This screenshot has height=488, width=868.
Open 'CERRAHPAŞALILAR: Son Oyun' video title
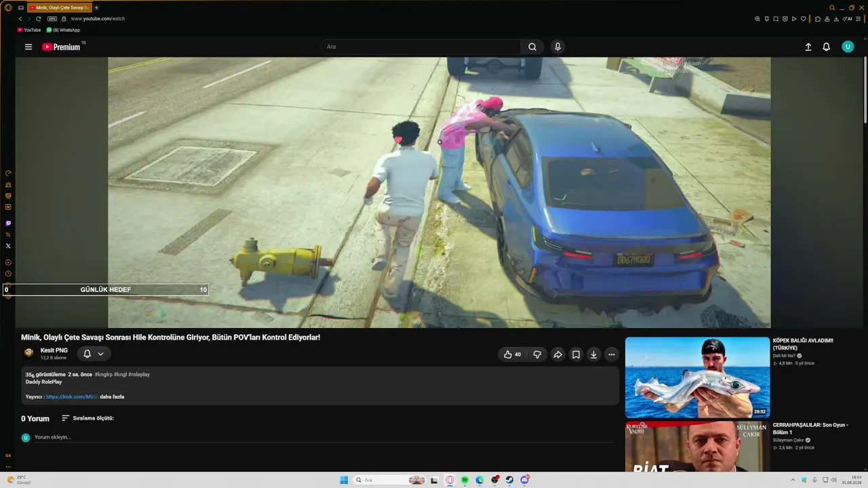[810, 428]
